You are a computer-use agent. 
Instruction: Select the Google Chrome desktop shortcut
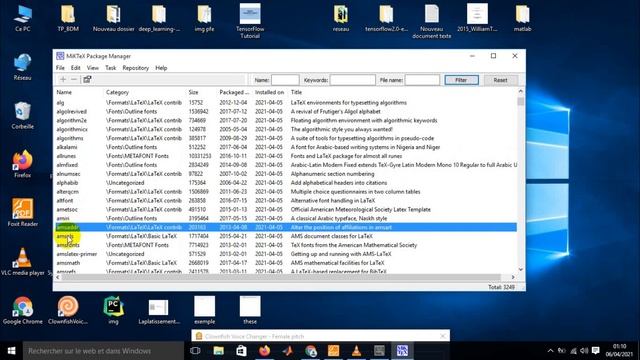(22, 310)
